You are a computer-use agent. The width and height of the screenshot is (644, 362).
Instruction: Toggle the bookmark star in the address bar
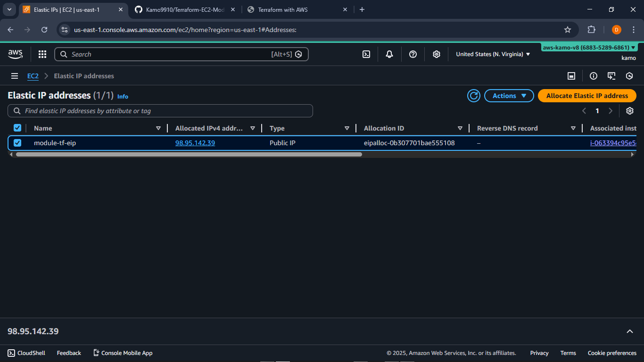pos(568,29)
